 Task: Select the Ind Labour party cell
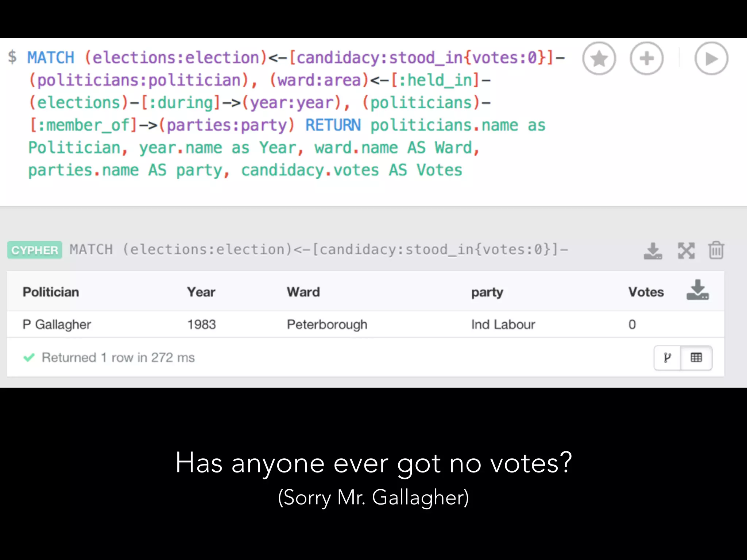[503, 324]
